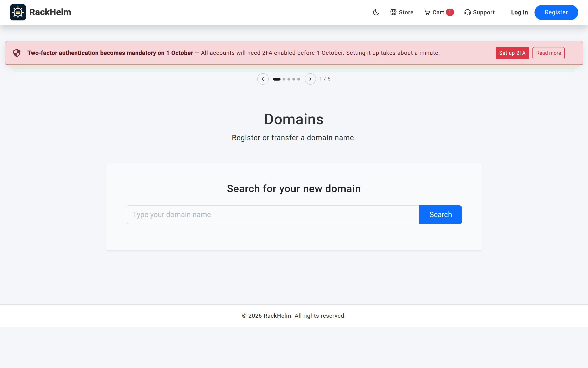588x368 pixels.
Task: Jump to the second announcement dot
Action: click(284, 79)
